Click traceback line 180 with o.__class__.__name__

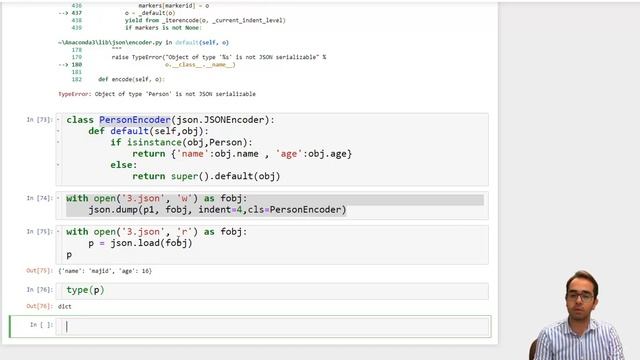(x=200, y=64)
